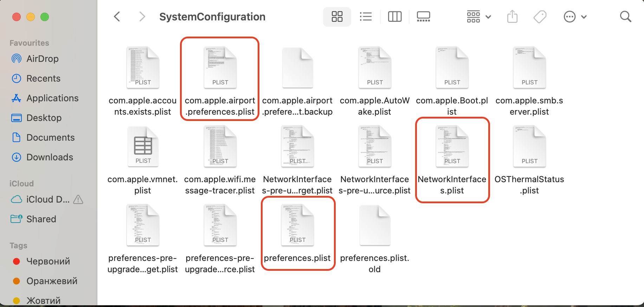Click the Edit Tags icon
644x307 pixels.
point(540,17)
